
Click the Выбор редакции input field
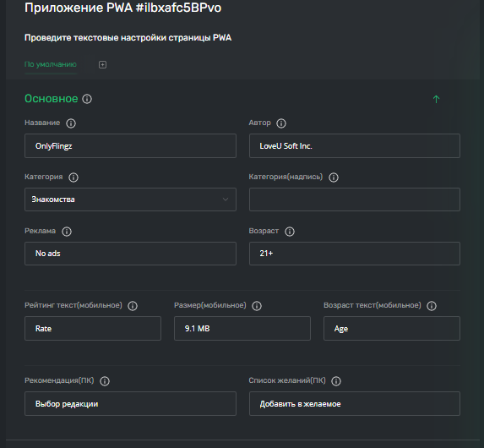coord(131,404)
